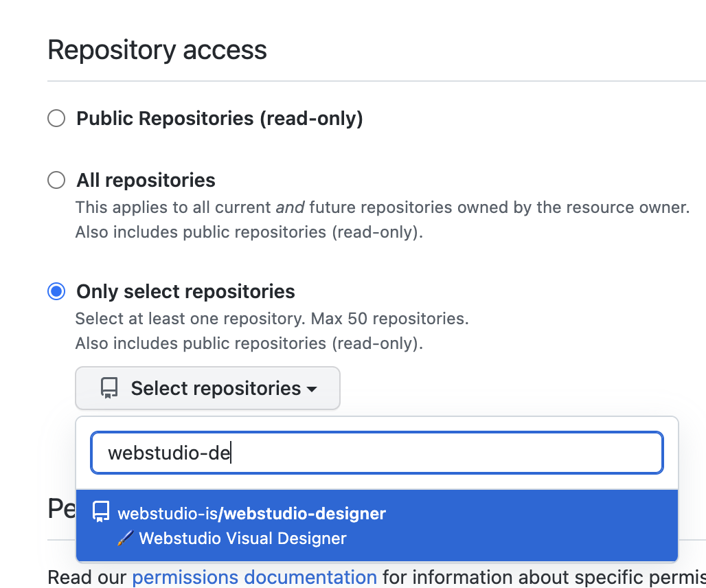
Task: Click the repository icon beside webstudio-is/webstudio-designer
Action: (101, 512)
